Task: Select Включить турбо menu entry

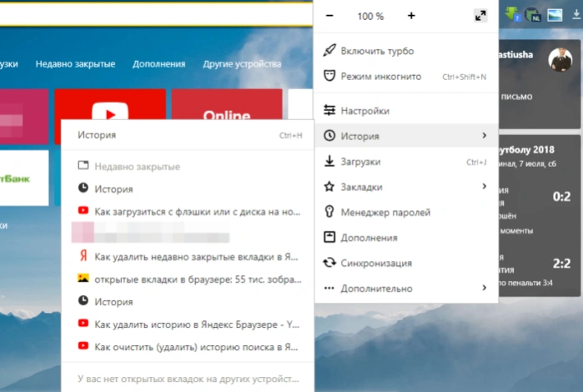Action: (x=406, y=51)
